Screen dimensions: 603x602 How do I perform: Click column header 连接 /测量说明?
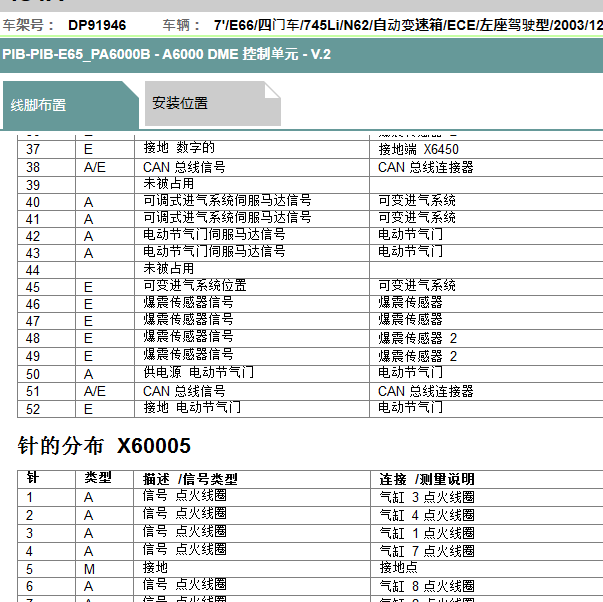(x=427, y=479)
